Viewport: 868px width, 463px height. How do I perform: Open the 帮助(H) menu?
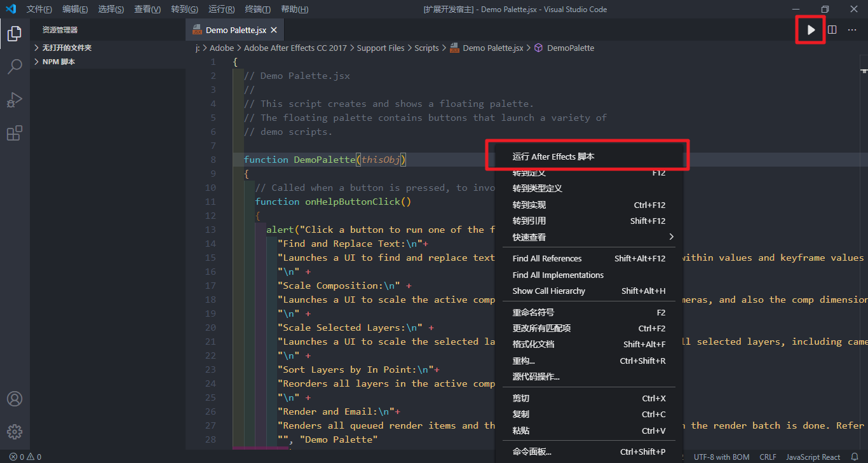294,10
